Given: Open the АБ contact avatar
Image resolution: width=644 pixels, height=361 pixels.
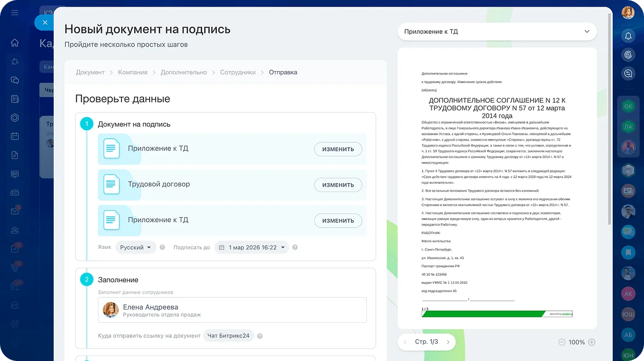Looking at the screenshot, I should pos(628,335).
